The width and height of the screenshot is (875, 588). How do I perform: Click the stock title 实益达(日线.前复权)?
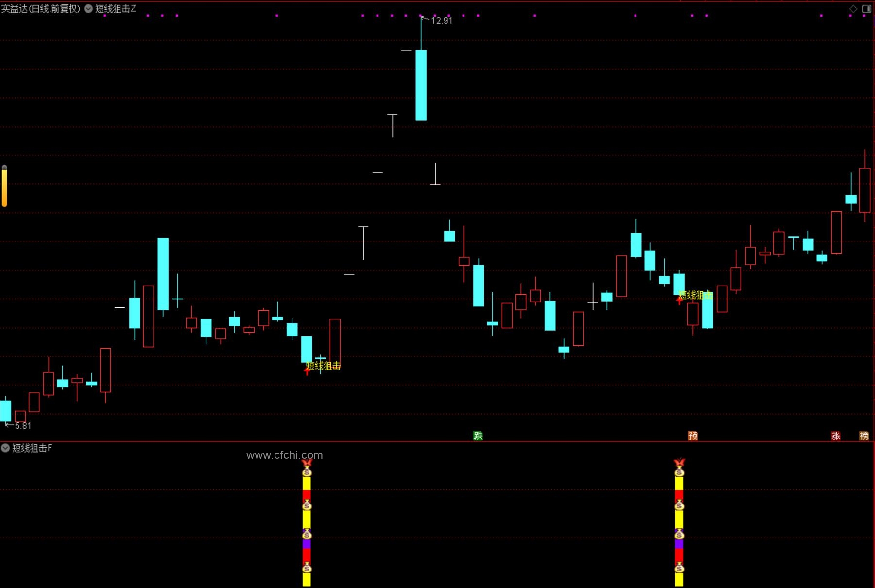click(x=41, y=8)
